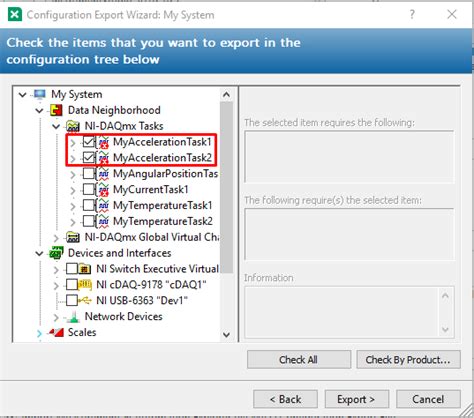Expand the NI cDAQ-9178 node

56,285
